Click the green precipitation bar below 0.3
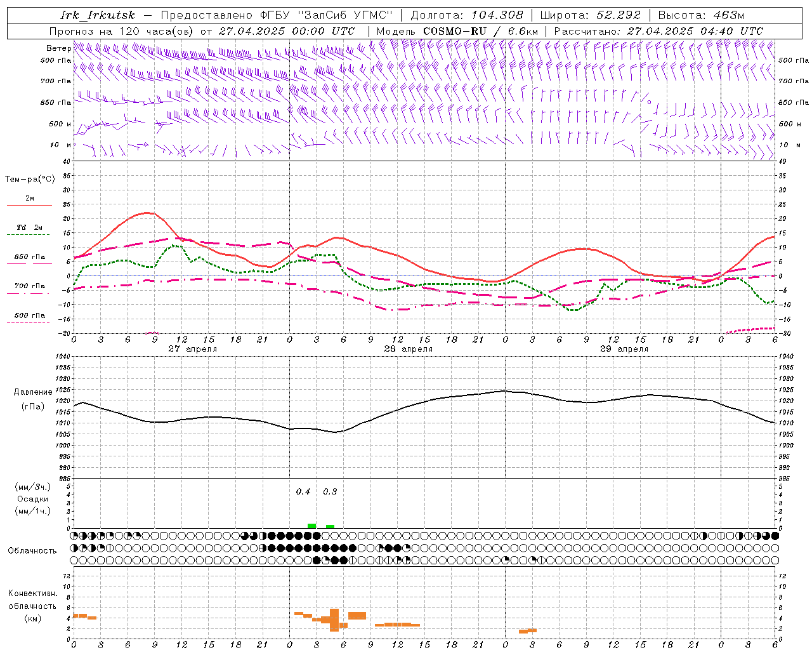Screen dimensions: 812x650 (x=330, y=526)
